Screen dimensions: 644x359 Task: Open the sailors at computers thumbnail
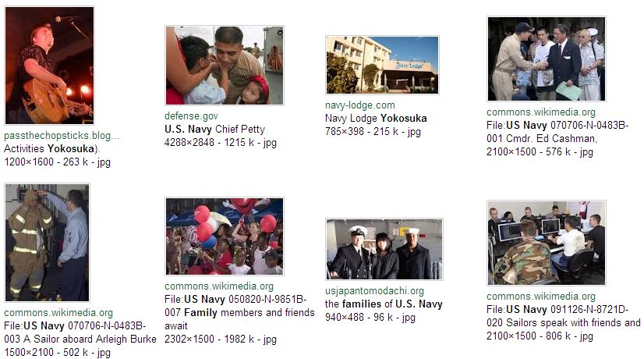tap(547, 243)
